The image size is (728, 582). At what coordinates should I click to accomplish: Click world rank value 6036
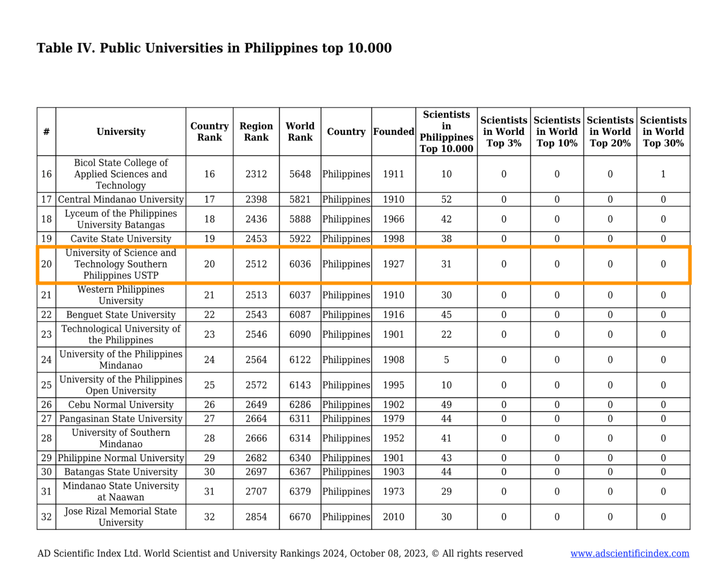[300, 264]
